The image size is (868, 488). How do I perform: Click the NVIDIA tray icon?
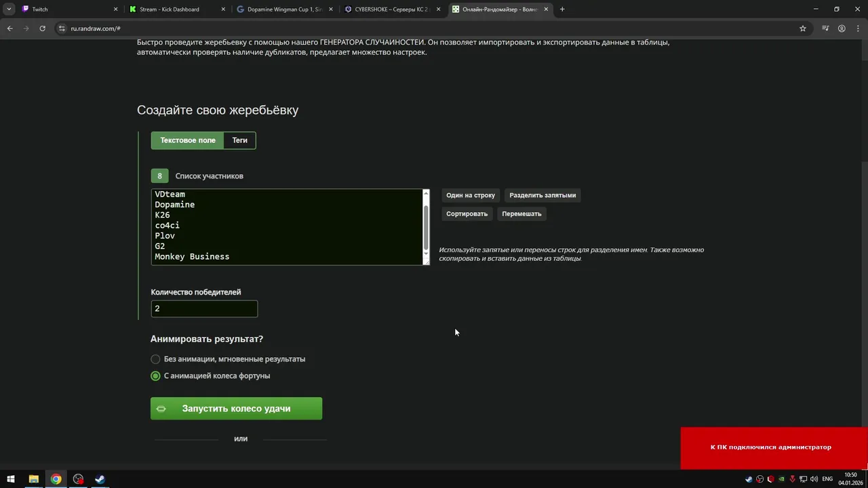coord(781,479)
